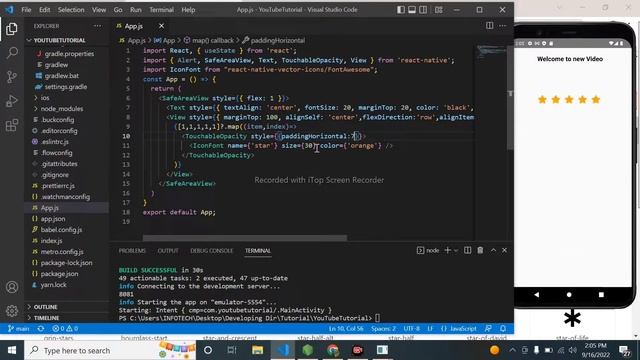Image resolution: width=640 pixels, height=360 pixels.
Task: Open notifications bell in status bar
Action: (503, 329)
